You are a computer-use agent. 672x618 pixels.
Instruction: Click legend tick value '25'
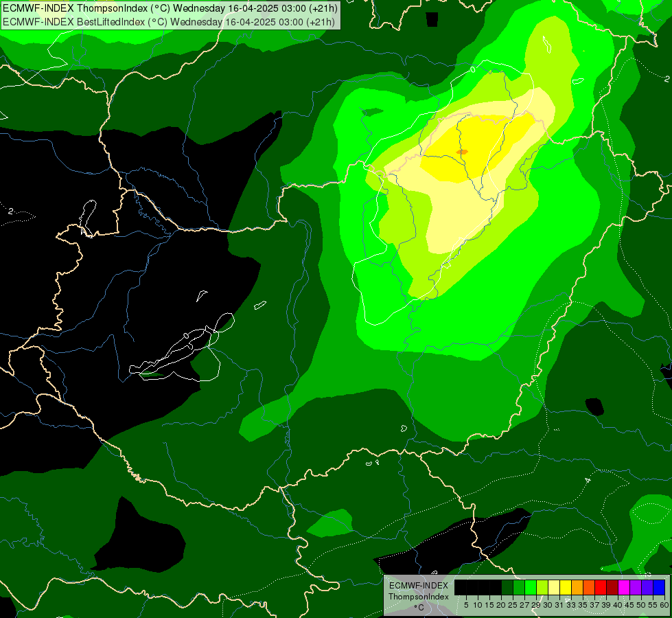coord(513,605)
